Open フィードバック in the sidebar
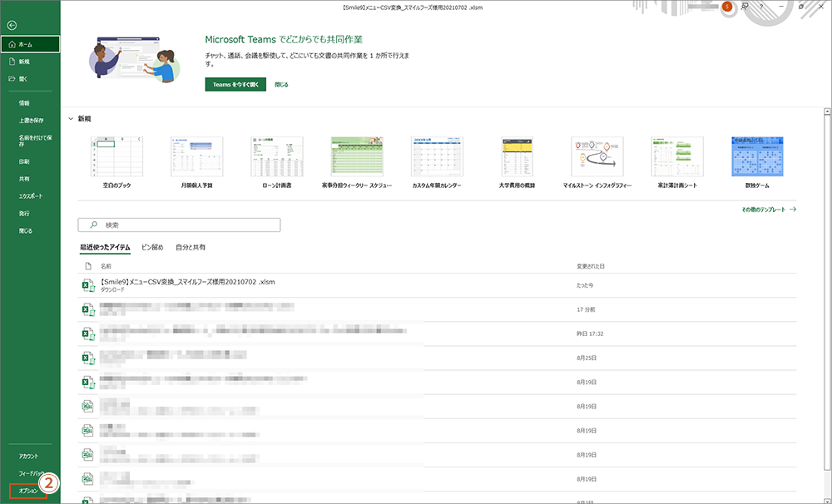The image size is (832, 504). coord(32,473)
